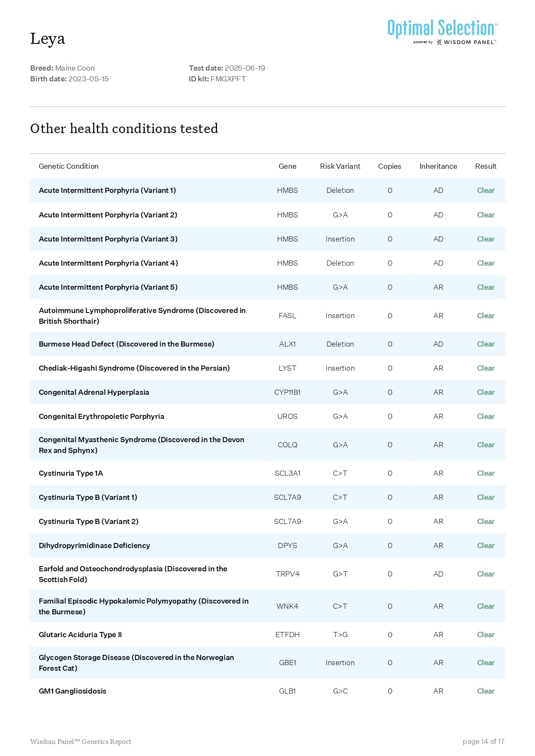Screen dimensions: 535x756
Task: Click the Optimal Selection logo
Action: click(x=442, y=28)
